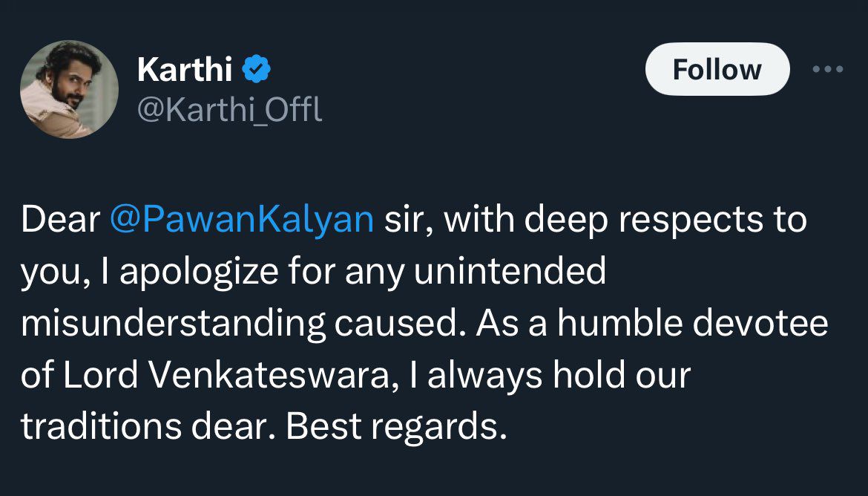Open Karthi's profile through the handle
Image resolution: width=868 pixels, height=496 pixels.
(231, 109)
